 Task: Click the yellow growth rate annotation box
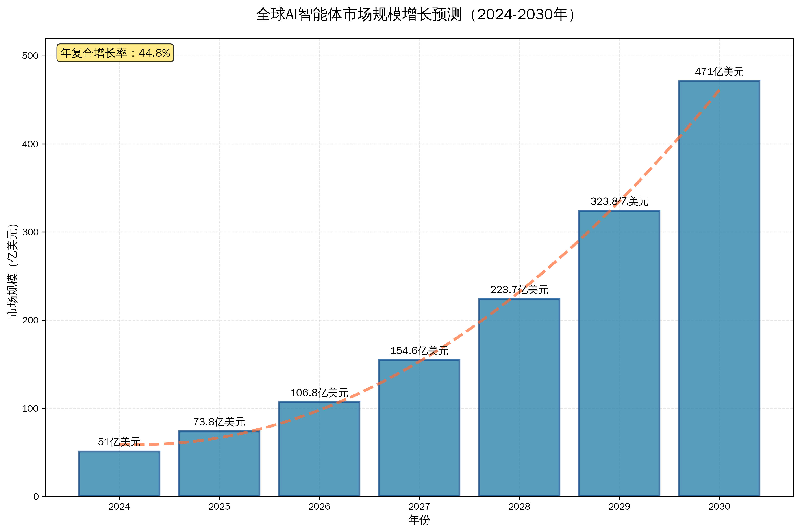tap(115, 53)
